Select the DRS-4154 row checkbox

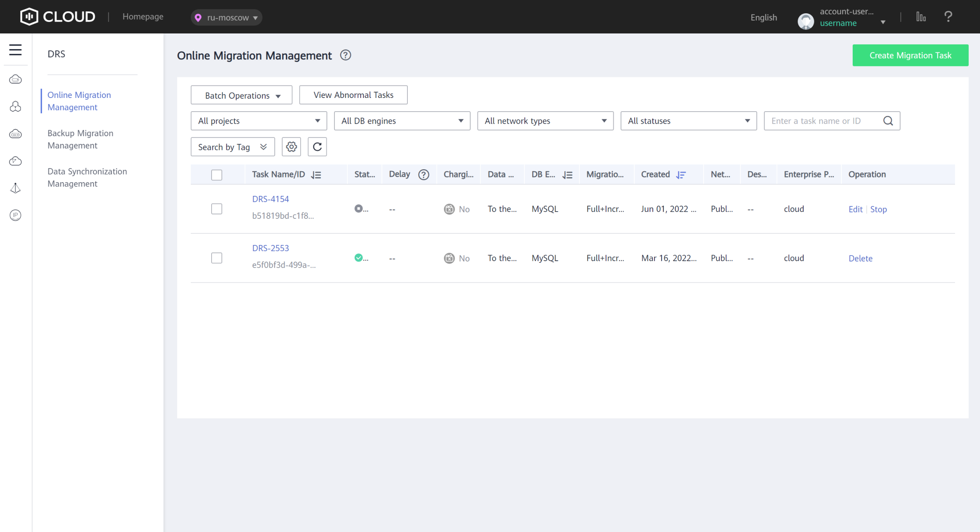tap(217, 209)
